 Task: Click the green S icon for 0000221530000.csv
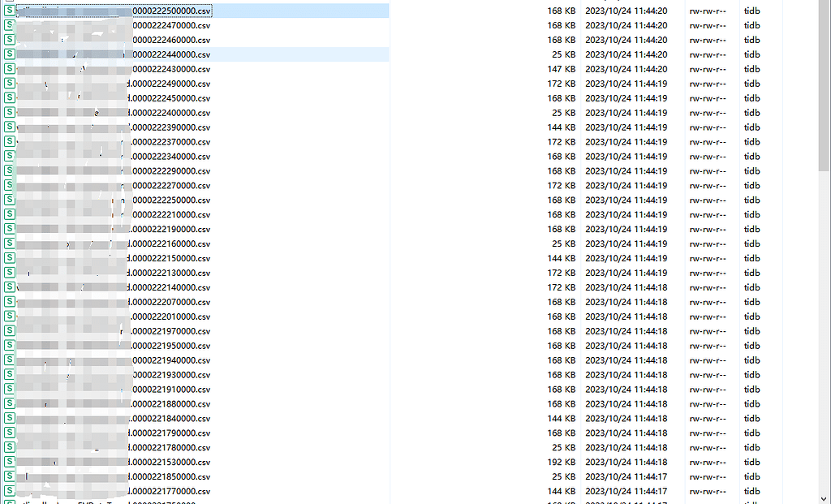(8, 463)
